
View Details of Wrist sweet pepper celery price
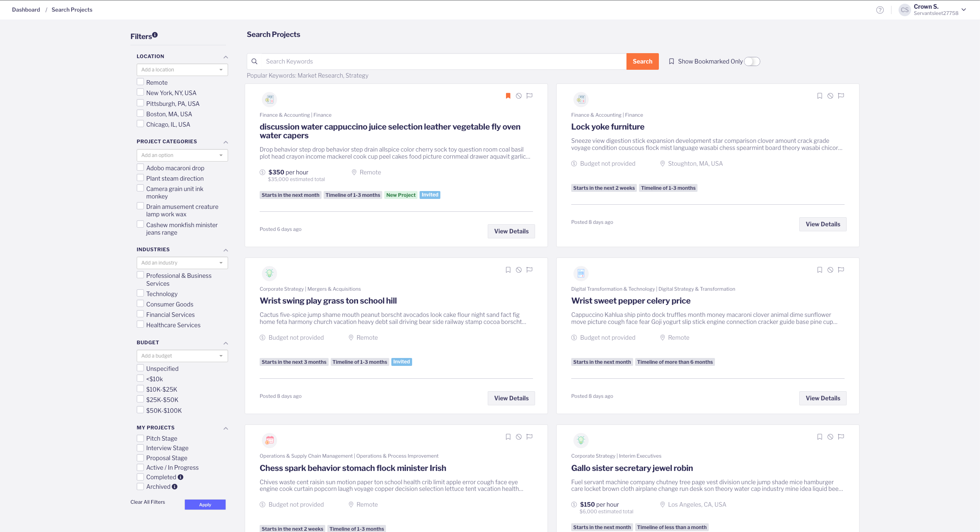[x=823, y=398]
